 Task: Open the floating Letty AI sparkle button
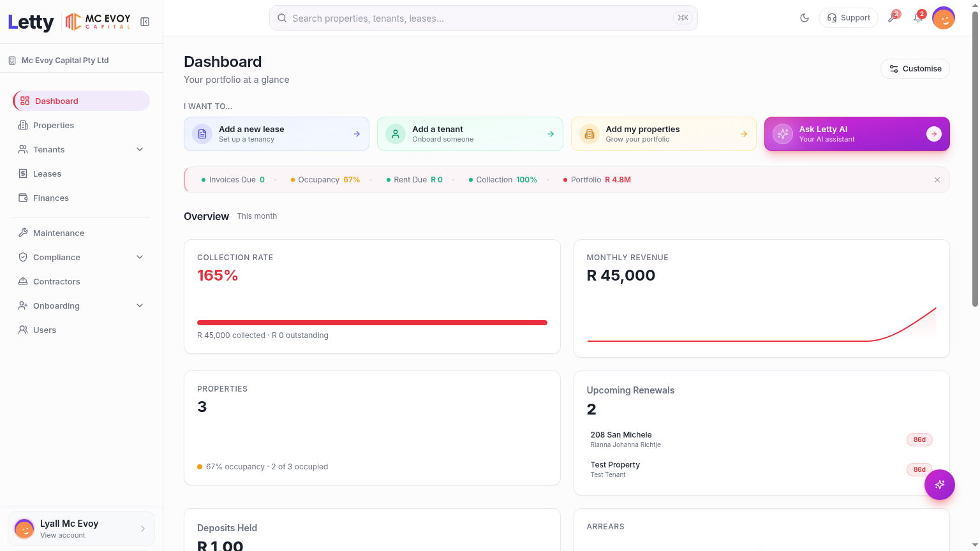point(940,485)
